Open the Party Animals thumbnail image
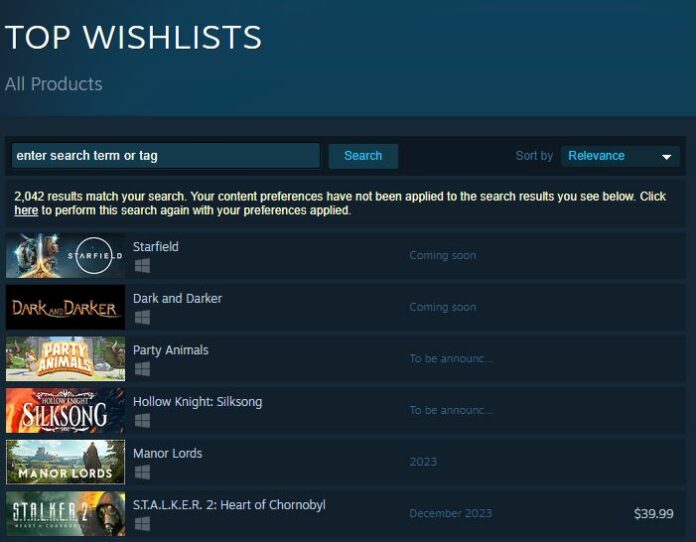 (x=65, y=359)
